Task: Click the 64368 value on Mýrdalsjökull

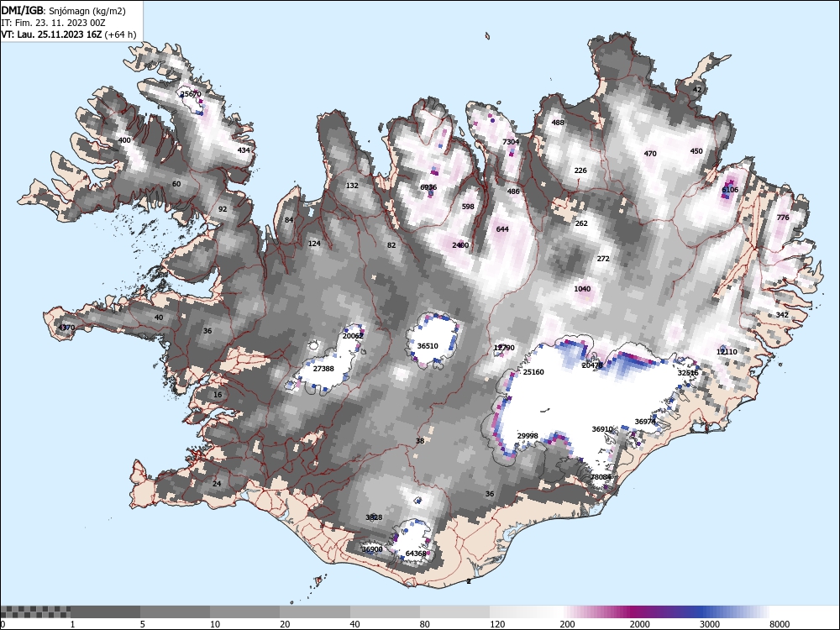Action: click(x=416, y=554)
